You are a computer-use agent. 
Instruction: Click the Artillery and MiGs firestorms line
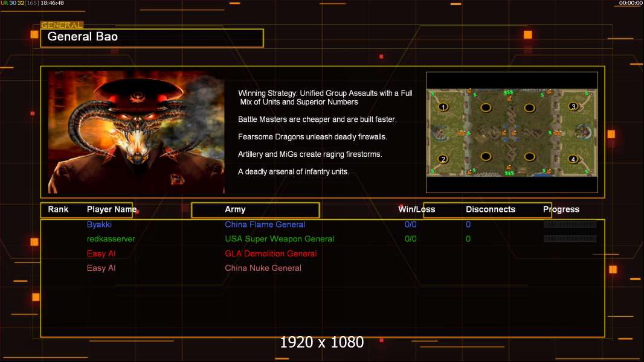(x=310, y=154)
